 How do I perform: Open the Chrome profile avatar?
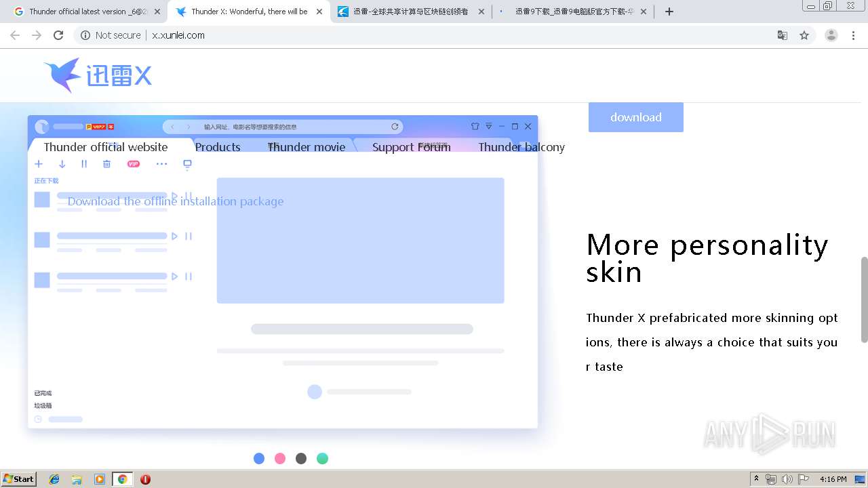(831, 35)
